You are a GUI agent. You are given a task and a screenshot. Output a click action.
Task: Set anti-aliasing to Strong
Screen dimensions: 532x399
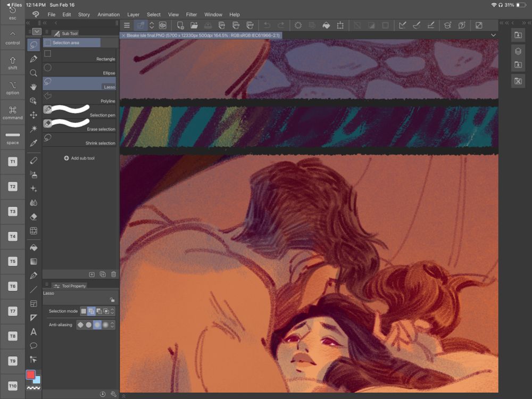tap(105, 325)
